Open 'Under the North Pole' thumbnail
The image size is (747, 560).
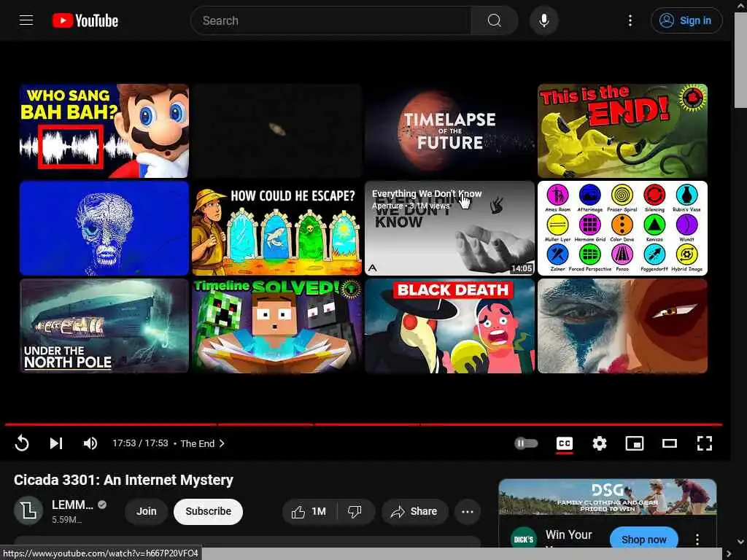(x=104, y=326)
